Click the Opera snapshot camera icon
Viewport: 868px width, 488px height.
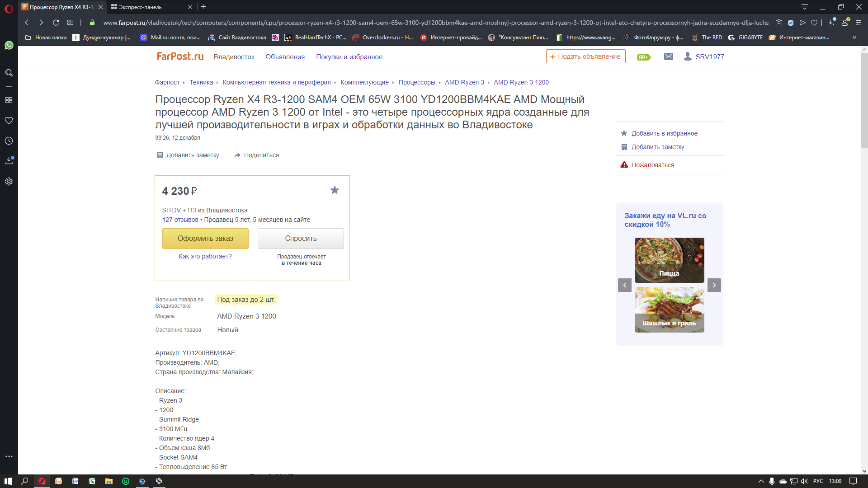(778, 23)
